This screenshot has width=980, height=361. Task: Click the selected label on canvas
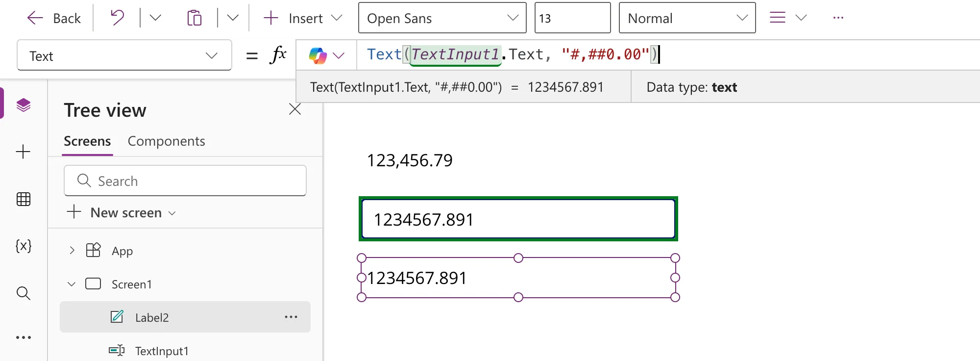click(x=518, y=278)
